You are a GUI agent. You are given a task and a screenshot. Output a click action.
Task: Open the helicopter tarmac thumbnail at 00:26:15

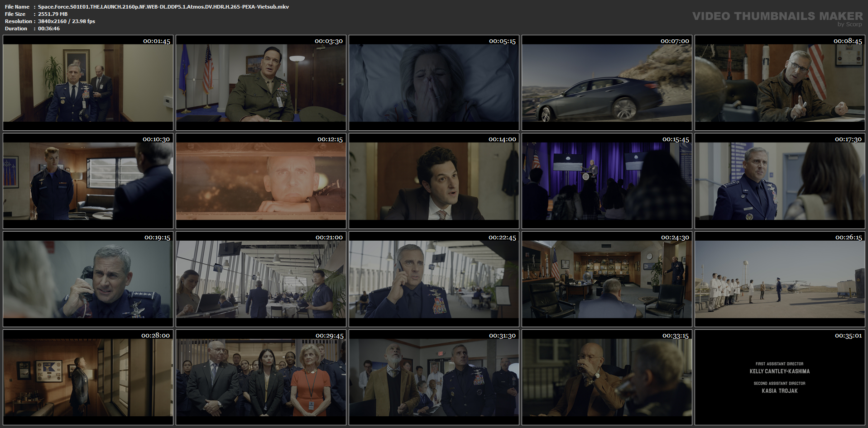[x=780, y=279]
